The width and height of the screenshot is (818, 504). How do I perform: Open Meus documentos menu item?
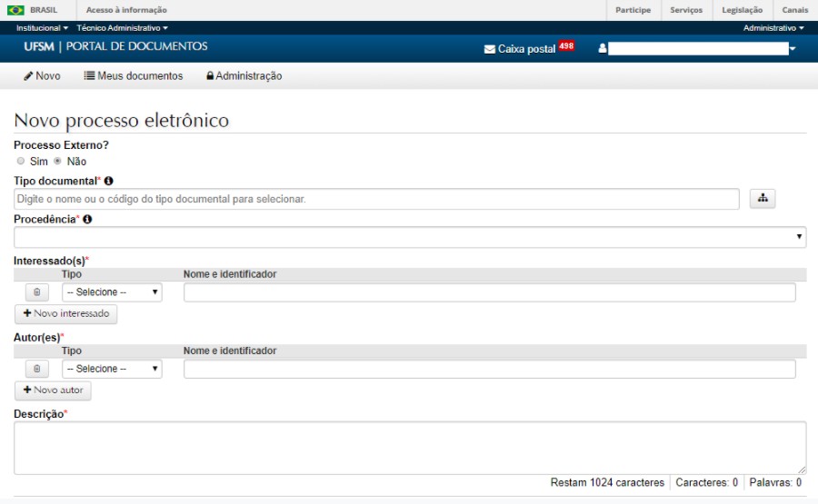[134, 76]
